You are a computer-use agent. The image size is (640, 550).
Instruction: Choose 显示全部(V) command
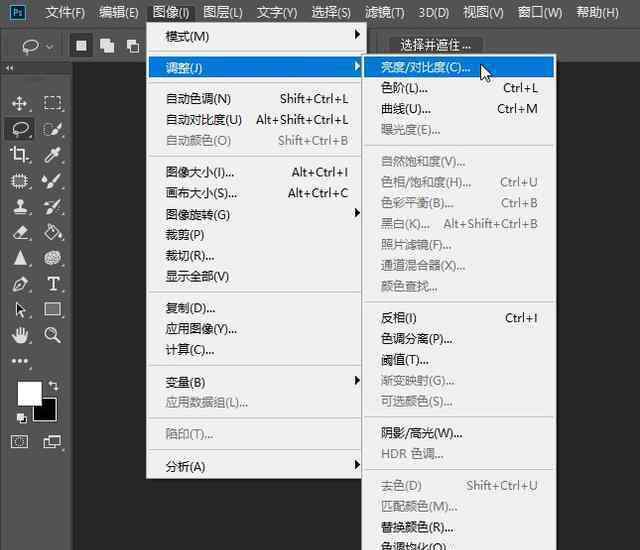coord(256,277)
